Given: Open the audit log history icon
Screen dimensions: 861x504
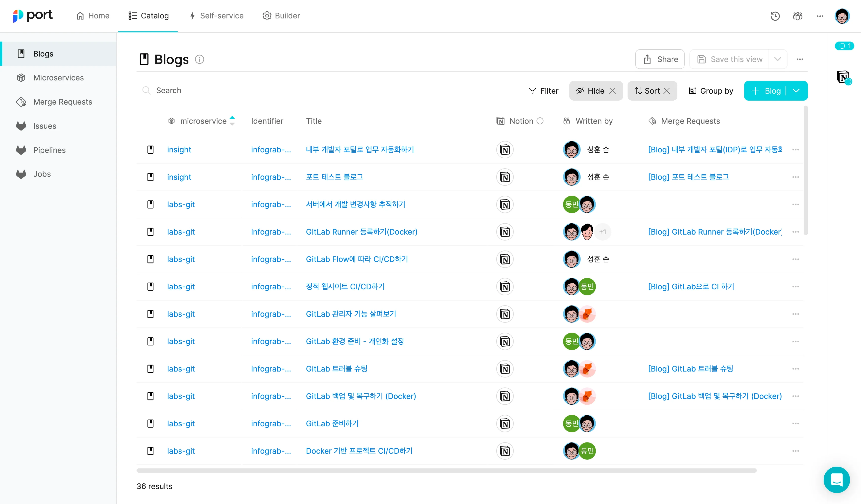Looking at the screenshot, I should point(775,16).
